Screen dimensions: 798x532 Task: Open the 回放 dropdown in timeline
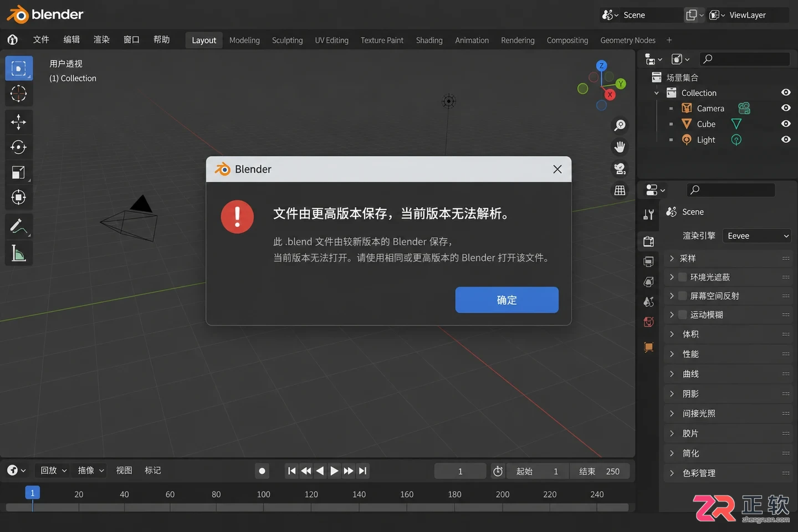tap(53, 470)
